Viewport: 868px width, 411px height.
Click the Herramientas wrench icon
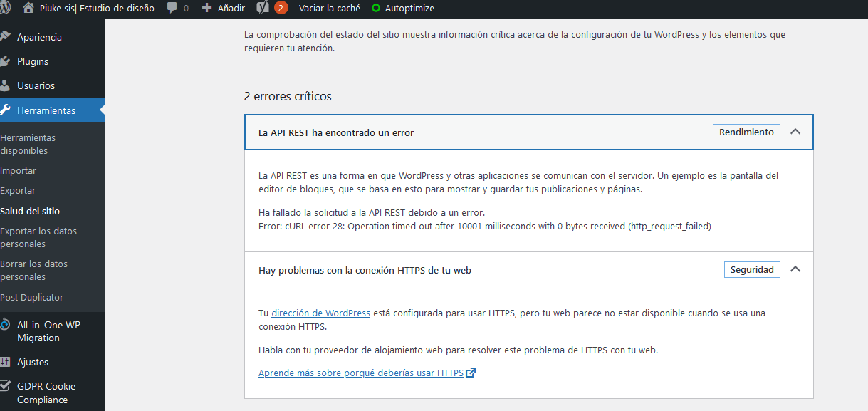pos(5,110)
